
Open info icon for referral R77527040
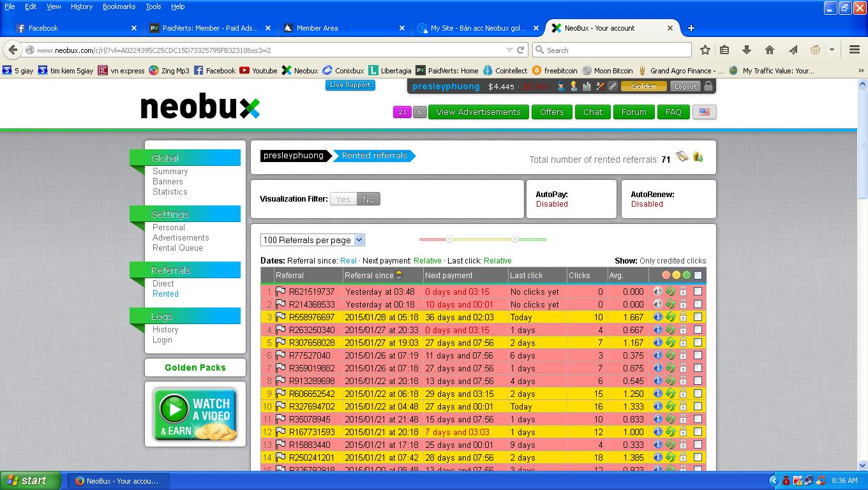click(658, 355)
